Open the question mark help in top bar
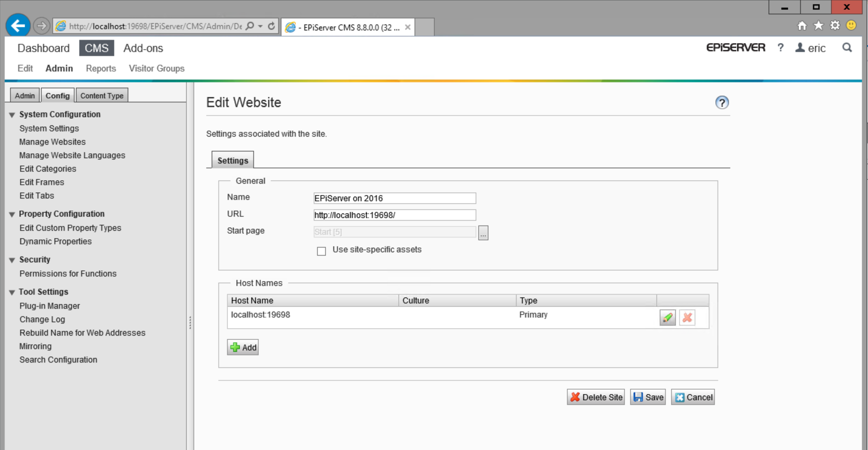868x450 pixels. [x=781, y=48]
